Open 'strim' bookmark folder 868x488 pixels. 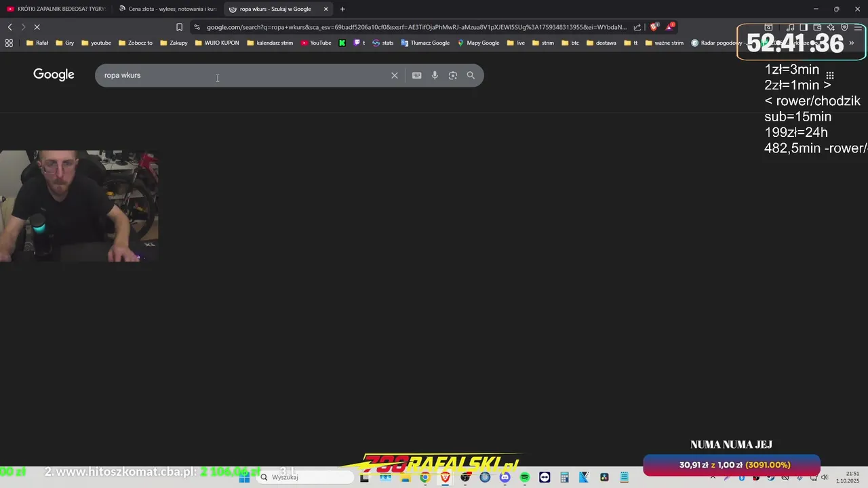pos(542,43)
